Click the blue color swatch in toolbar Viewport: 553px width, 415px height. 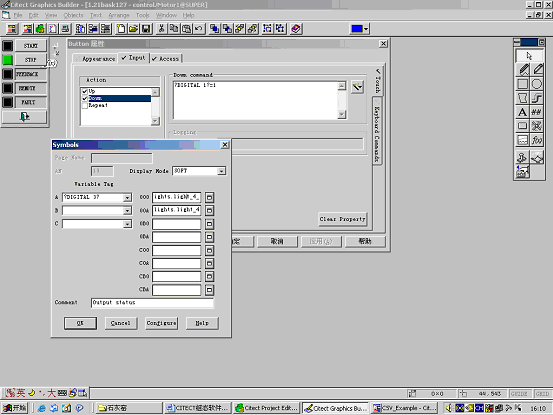coord(357,29)
